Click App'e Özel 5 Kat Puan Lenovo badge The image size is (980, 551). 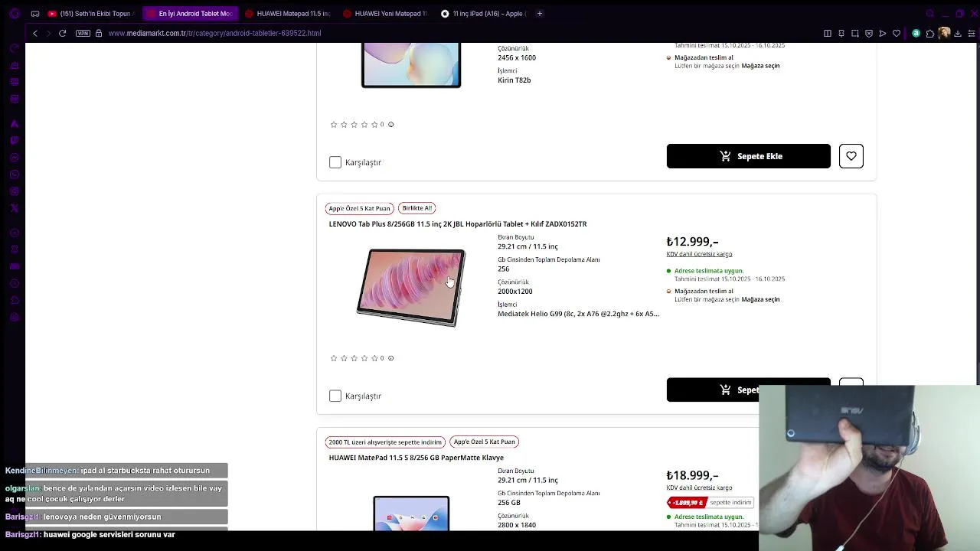point(360,208)
